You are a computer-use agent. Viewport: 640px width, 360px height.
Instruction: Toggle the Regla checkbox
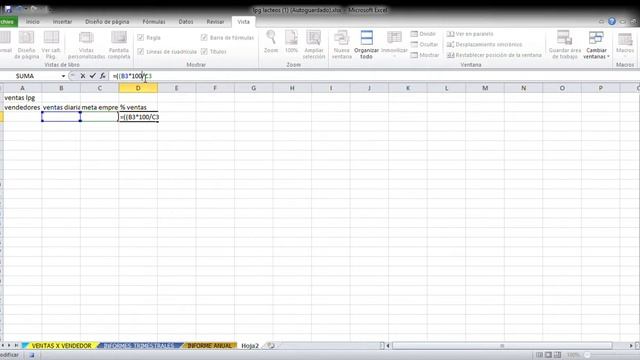tap(141, 38)
